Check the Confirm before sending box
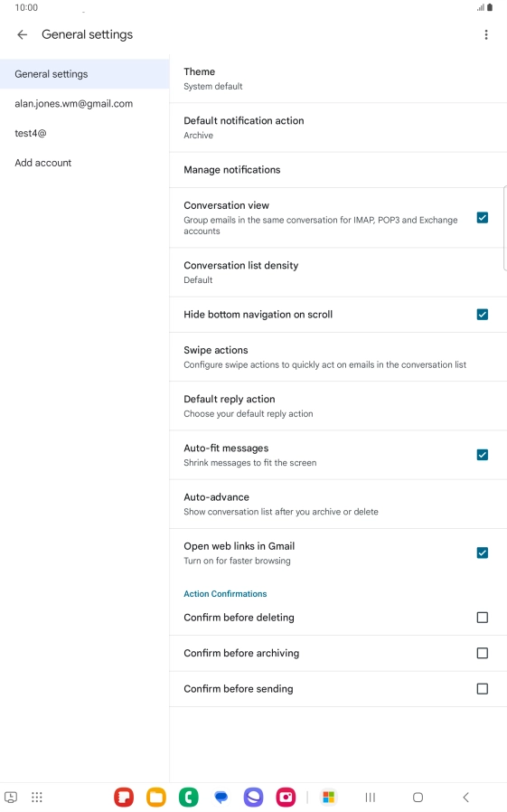 pos(483,689)
